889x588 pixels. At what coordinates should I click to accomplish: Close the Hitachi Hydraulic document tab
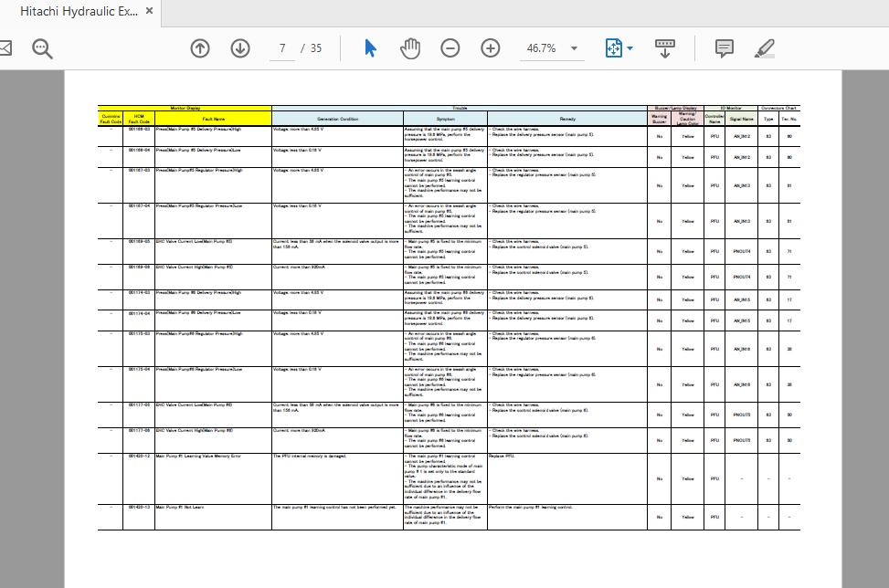tap(150, 12)
